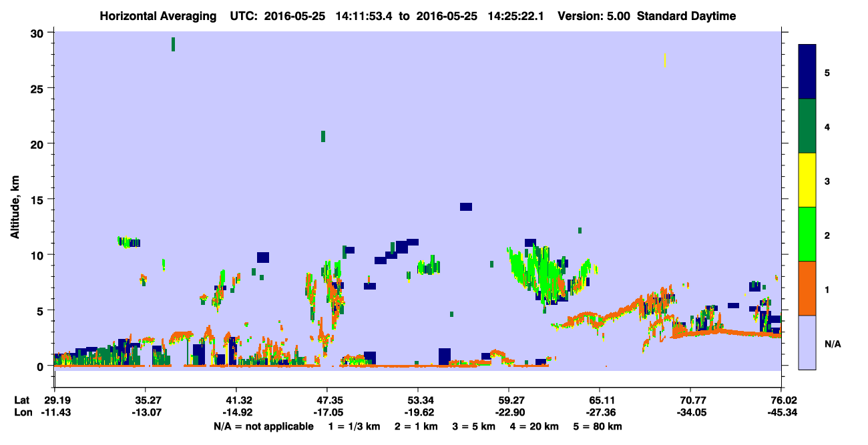Click the y-axis tick label '20'

tap(38, 143)
